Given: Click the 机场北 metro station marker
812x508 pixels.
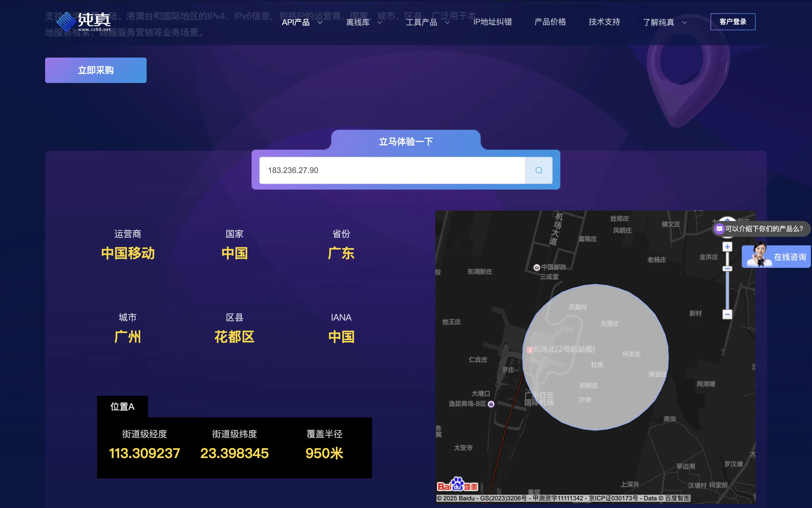Looking at the screenshot, I should (530, 350).
